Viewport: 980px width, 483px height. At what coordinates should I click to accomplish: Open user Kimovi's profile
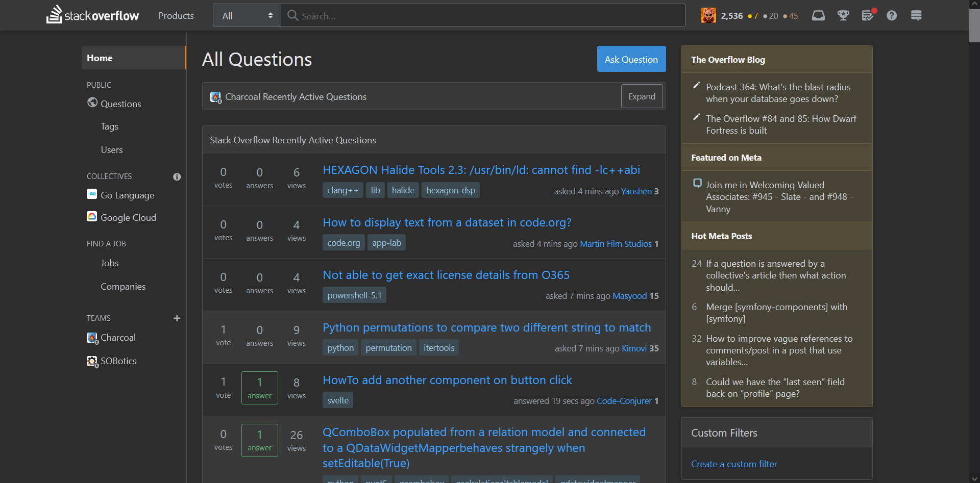coord(634,348)
